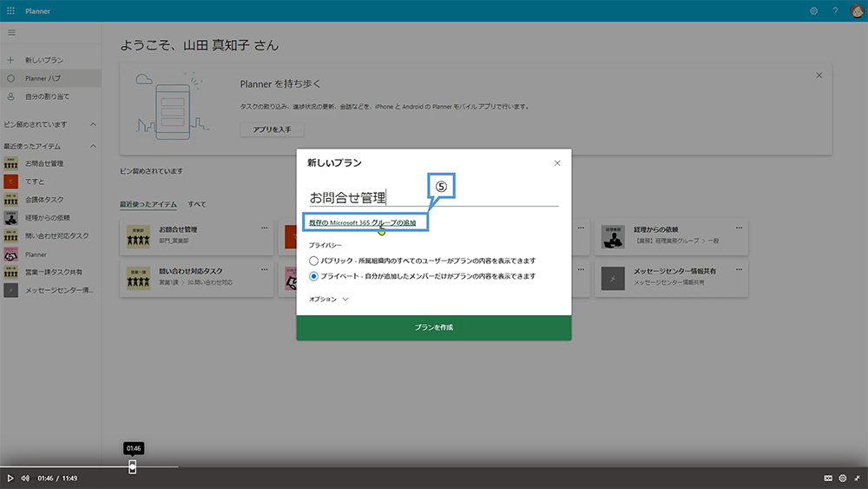Click 既存の Microsoft 365 グループの追加 link
This screenshot has width=868, height=489.
point(363,222)
